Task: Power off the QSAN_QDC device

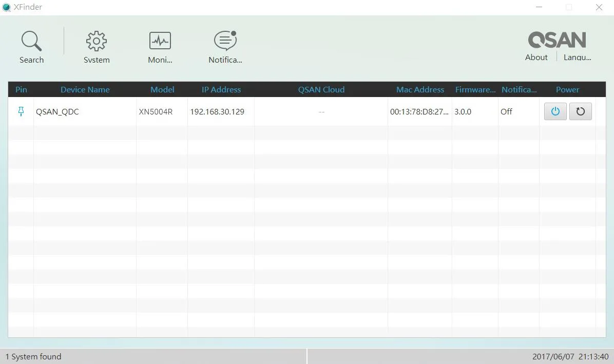Action: click(x=555, y=111)
